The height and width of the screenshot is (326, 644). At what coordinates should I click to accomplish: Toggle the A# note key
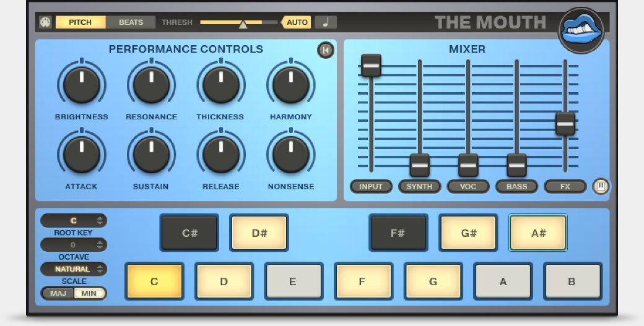(x=538, y=233)
